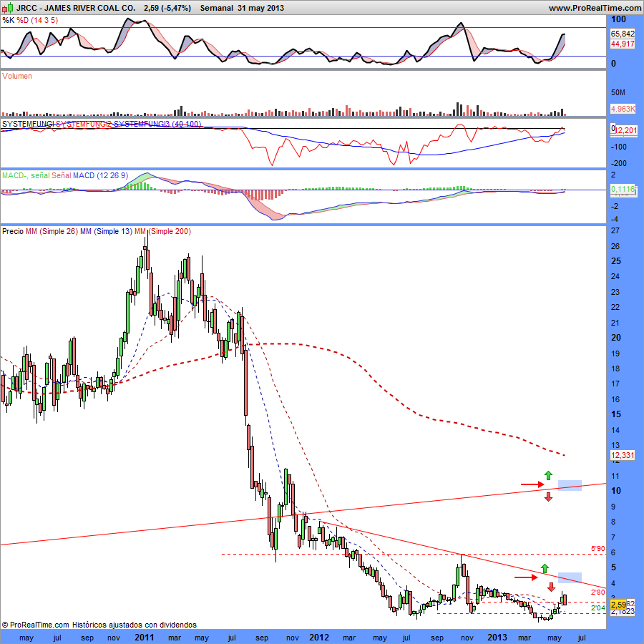Select the MM (Simple 13) moving average label

106,231
